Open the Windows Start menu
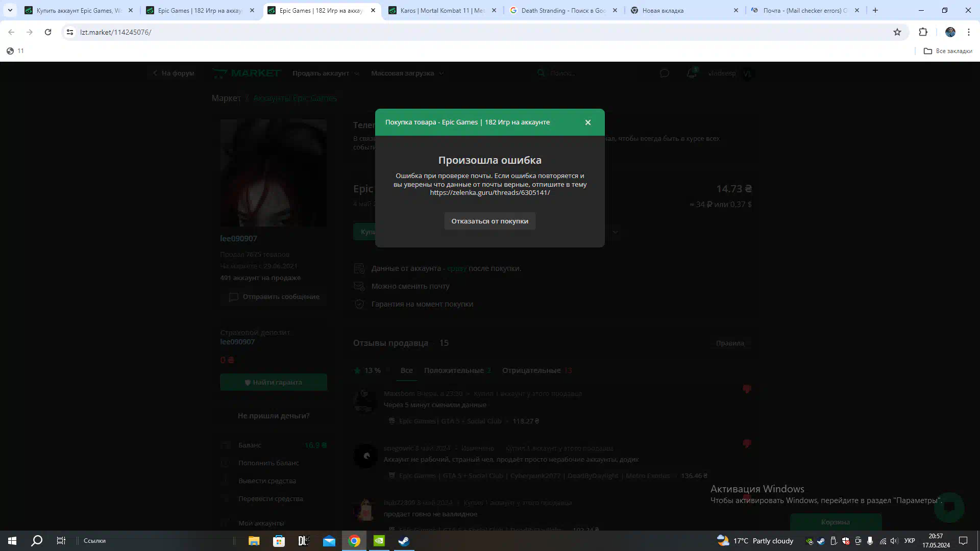This screenshot has height=551, width=980. point(12,541)
